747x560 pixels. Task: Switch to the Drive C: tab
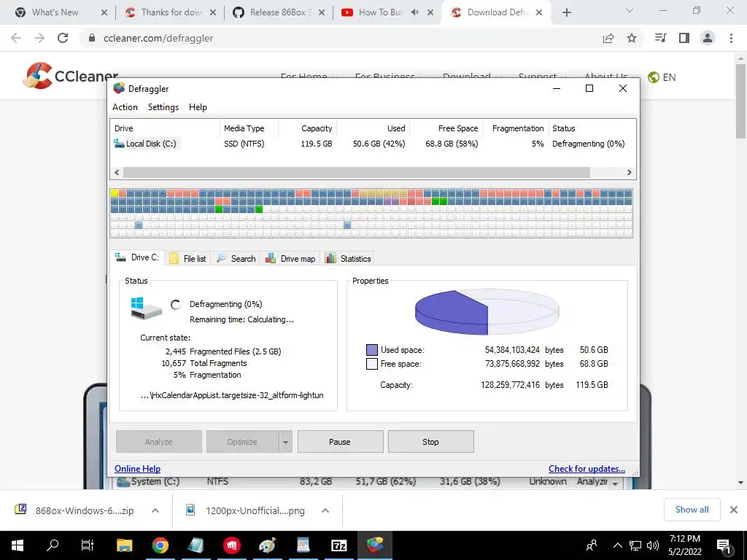click(137, 257)
